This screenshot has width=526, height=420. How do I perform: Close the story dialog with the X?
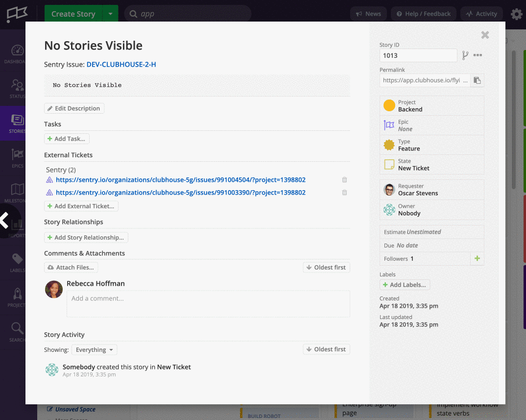485,35
